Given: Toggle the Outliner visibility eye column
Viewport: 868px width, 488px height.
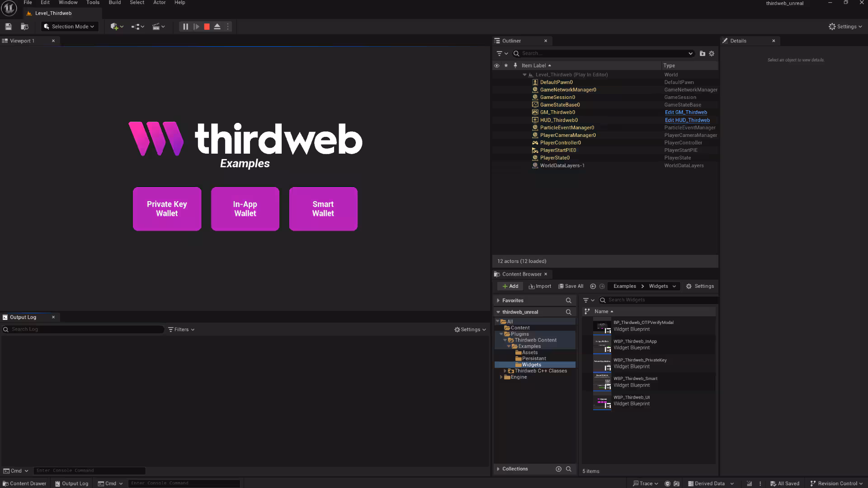Looking at the screenshot, I should click(496, 66).
